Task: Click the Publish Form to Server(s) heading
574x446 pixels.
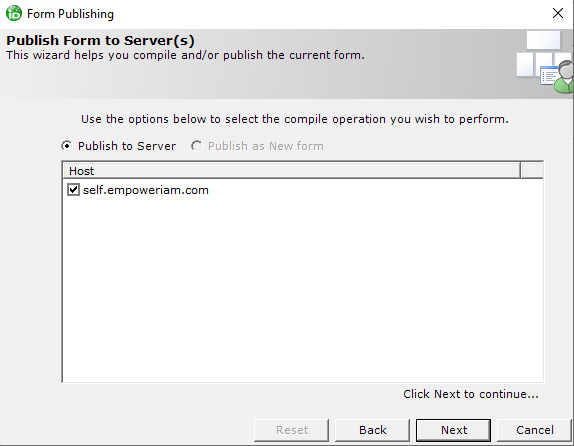Action: pyautogui.click(x=100, y=40)
